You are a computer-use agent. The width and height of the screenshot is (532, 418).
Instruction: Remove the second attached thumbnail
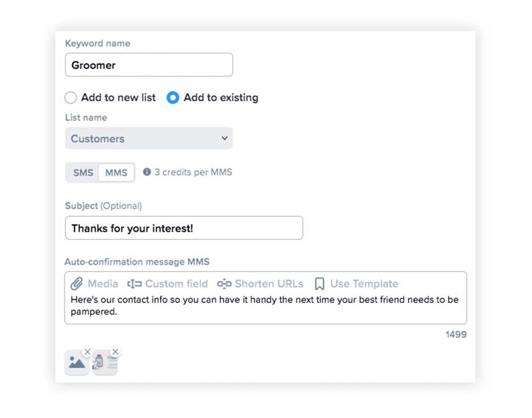point(115,352)
